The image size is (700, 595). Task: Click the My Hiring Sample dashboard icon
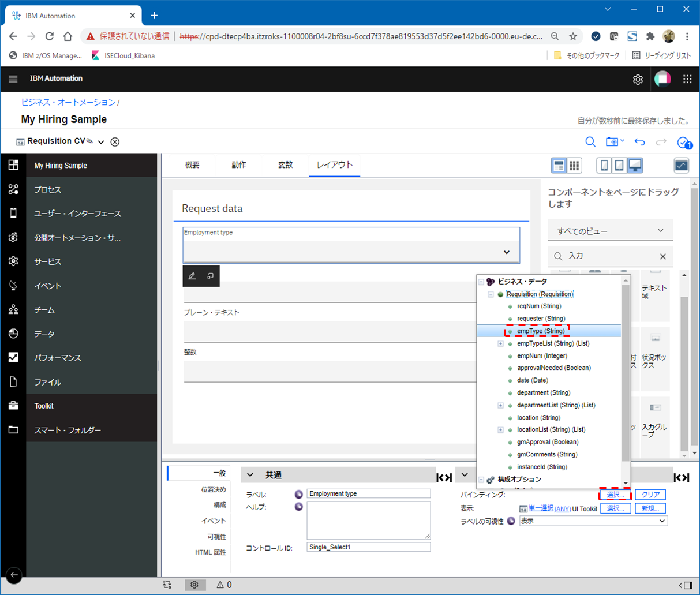(x=13, y=165)
